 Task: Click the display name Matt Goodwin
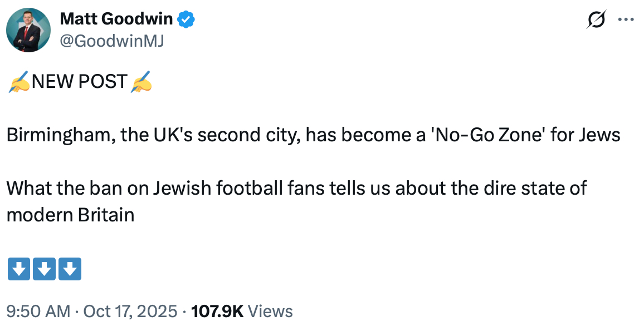[116, 19]
